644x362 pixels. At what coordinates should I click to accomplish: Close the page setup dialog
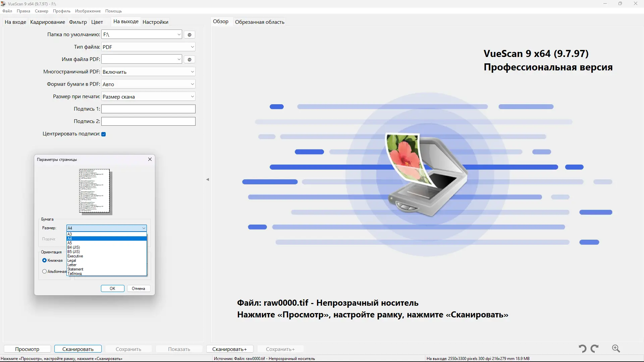(x=150, y=159)
